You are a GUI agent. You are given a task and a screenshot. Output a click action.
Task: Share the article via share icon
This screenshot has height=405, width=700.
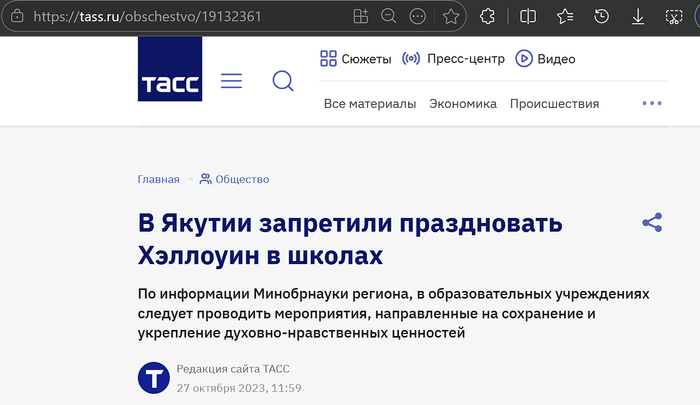[x=652, y=222]
